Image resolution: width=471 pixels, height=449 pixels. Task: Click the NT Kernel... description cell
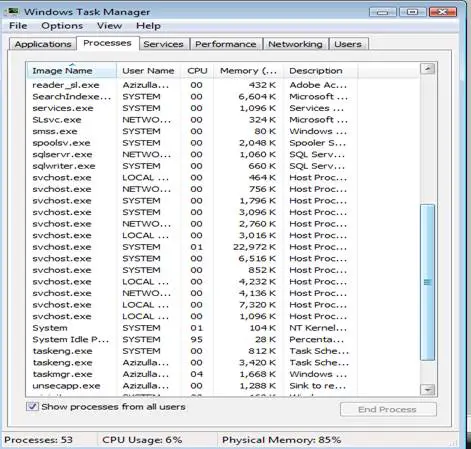318,328
